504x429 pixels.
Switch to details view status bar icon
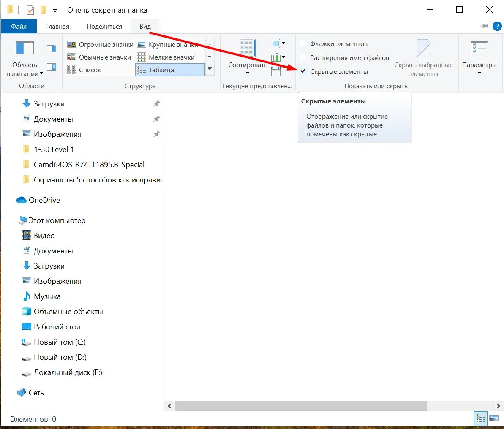tap(481, 418)
